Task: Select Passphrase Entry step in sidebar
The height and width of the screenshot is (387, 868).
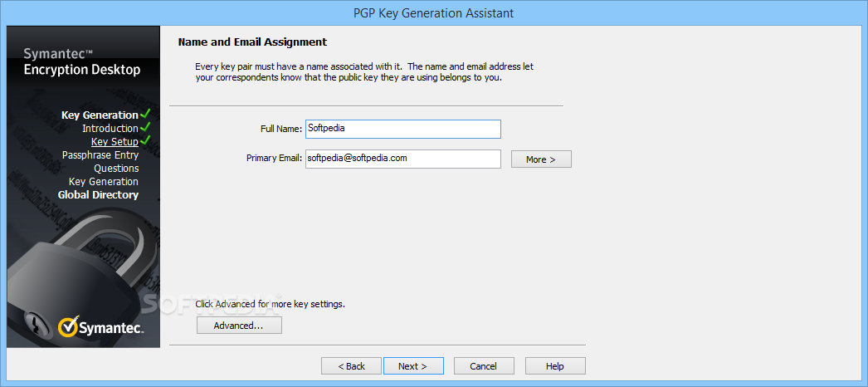Action: tap(100, 155)
